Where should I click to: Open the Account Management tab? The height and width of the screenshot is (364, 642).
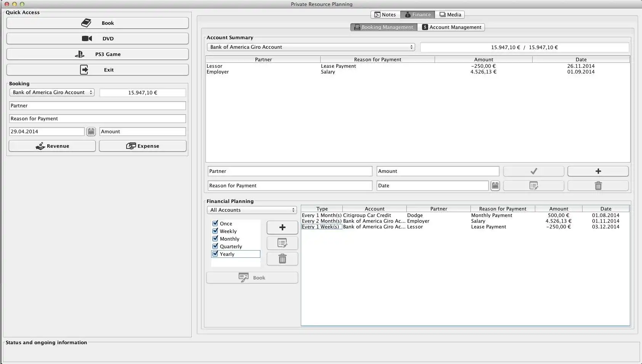click(451, 27)
